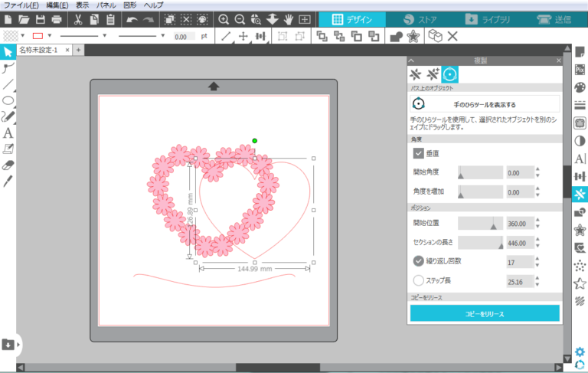Image resolution: width=588 pixels, height=373 pixels.
Task: Paste from the clipboard icon
Action: coord(110,19)
